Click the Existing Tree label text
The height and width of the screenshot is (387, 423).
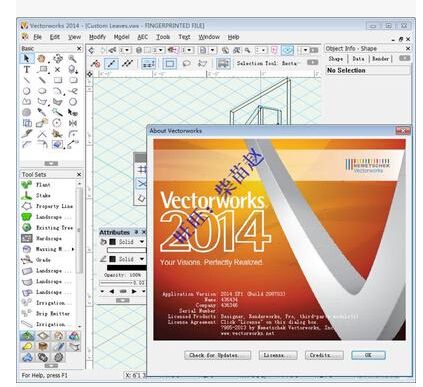54,228
